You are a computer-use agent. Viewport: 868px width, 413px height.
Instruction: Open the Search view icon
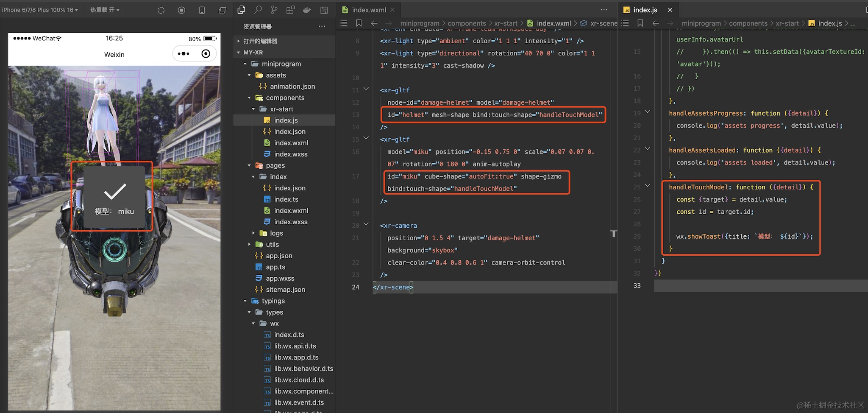[x=258, y=10]
